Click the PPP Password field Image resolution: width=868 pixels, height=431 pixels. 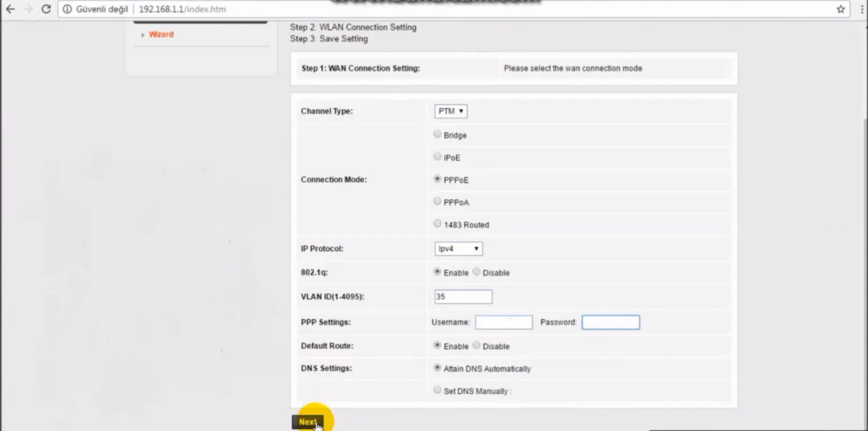coord(611,322)
